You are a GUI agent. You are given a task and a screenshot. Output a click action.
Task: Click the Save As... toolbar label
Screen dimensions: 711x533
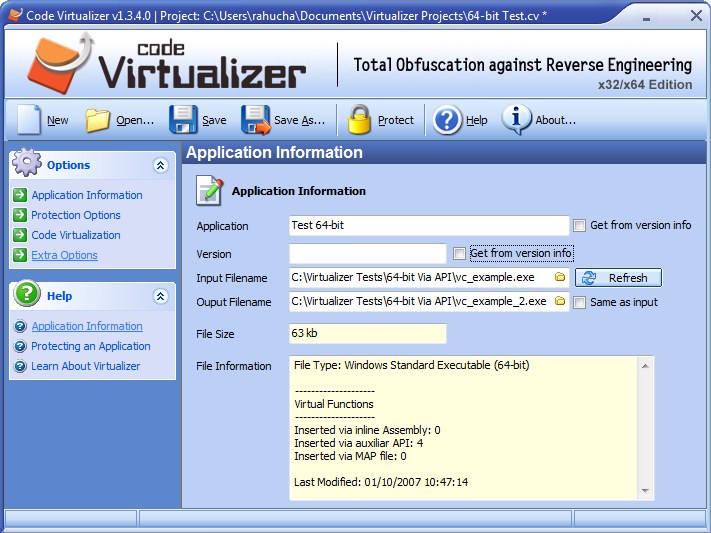pos(299,120)
